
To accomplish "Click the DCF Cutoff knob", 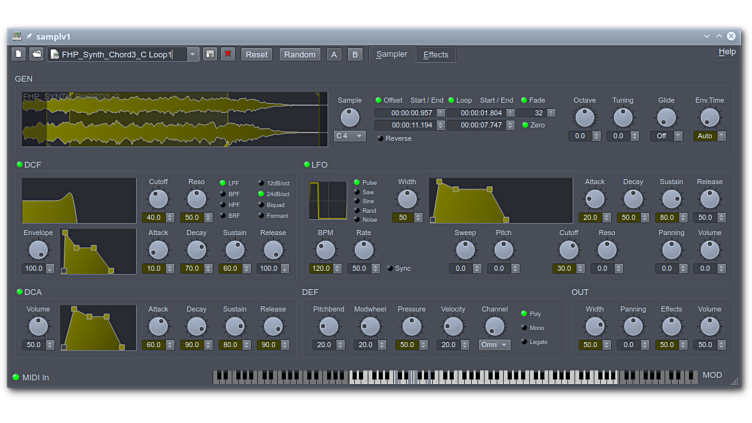I will (158, 199).
